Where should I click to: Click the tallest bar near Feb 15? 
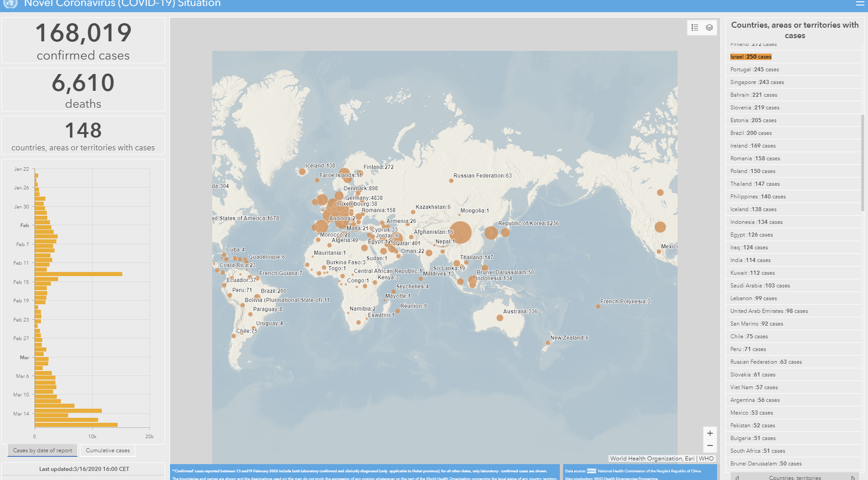pyautogui.click(x=78, y=274)
